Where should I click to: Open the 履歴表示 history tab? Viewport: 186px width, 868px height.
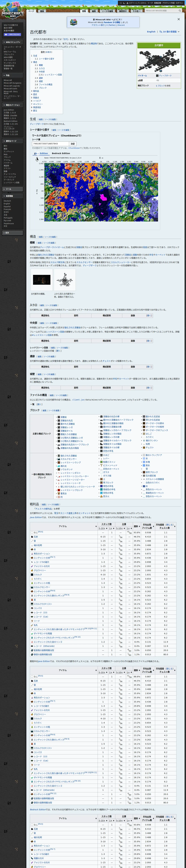pos(123,11)
